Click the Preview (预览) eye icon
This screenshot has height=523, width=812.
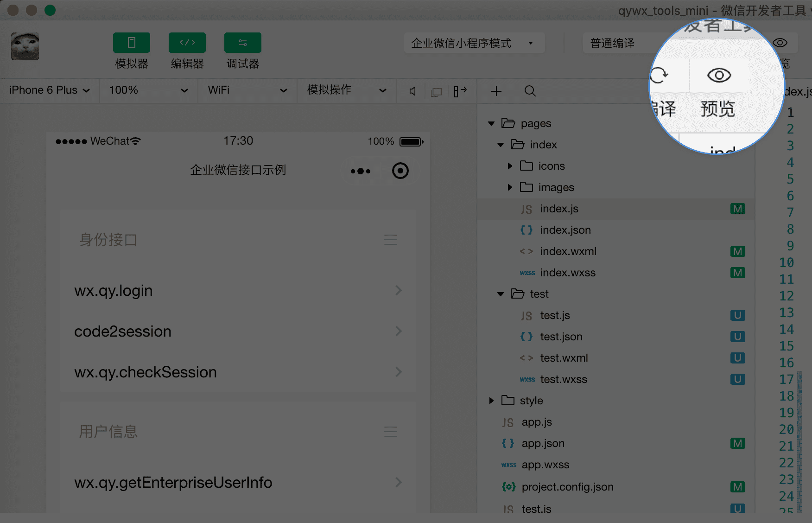[x=719, y=75]
